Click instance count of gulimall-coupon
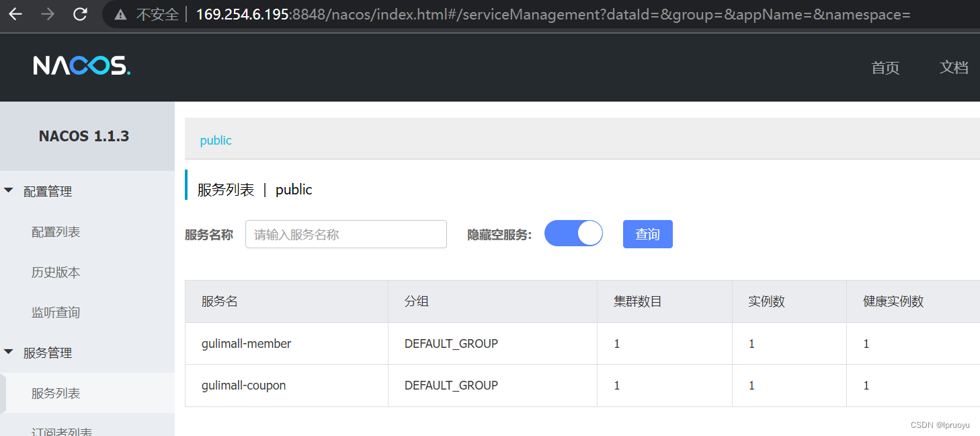 [x=751, y=386]
